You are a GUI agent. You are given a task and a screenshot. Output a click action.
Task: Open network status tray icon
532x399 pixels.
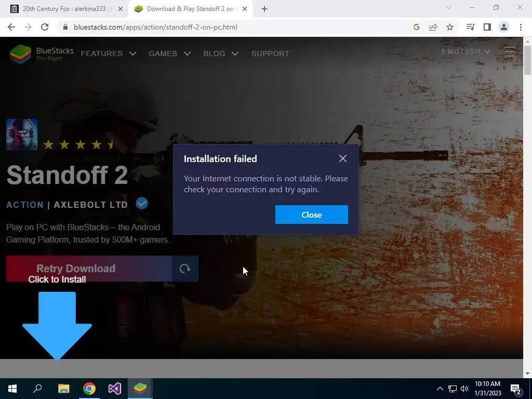(x=453, y=389)
